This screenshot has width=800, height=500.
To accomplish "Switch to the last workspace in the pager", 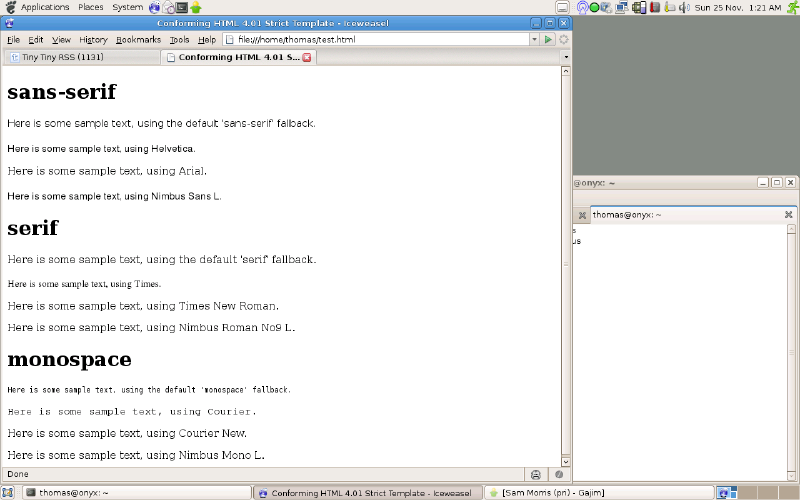I will pyautogui.click(x=789, y=493).
